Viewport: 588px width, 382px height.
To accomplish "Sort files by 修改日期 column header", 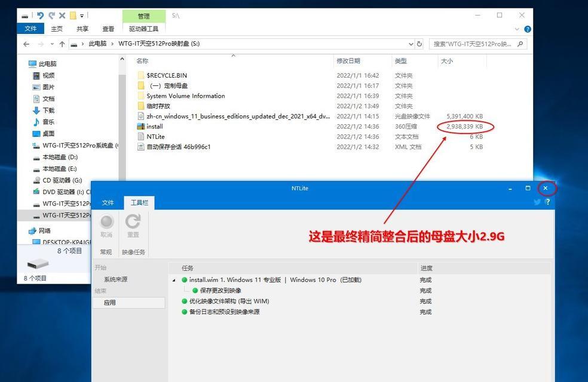I will coord(348,61).
